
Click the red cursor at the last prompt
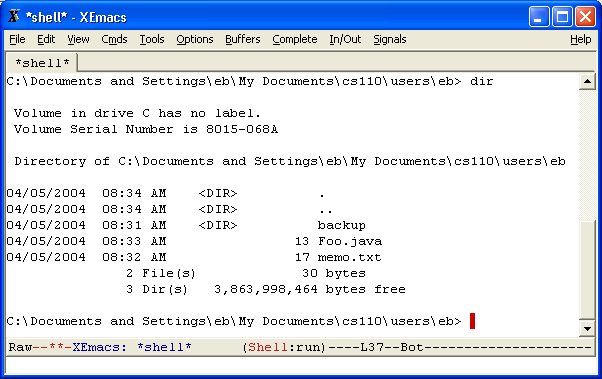[x=473, y=321]
